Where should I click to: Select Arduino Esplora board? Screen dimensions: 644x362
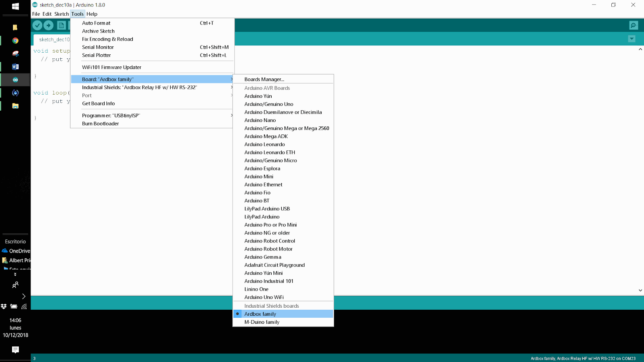(x=283, y=169)
